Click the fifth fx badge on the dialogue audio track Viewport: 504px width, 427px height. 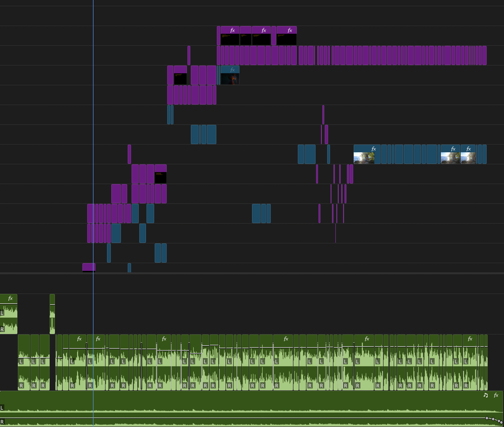click(x=367, y=339)
